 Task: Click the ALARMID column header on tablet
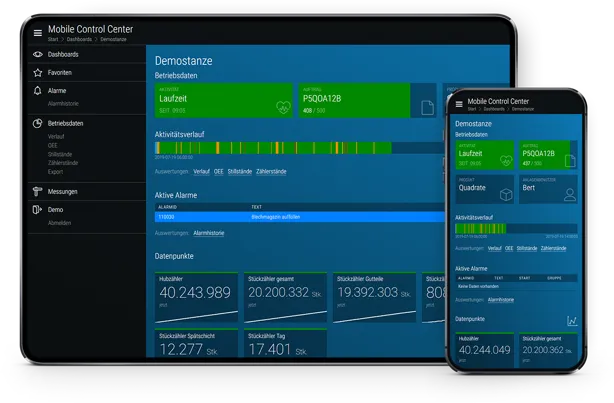[167, 207]
